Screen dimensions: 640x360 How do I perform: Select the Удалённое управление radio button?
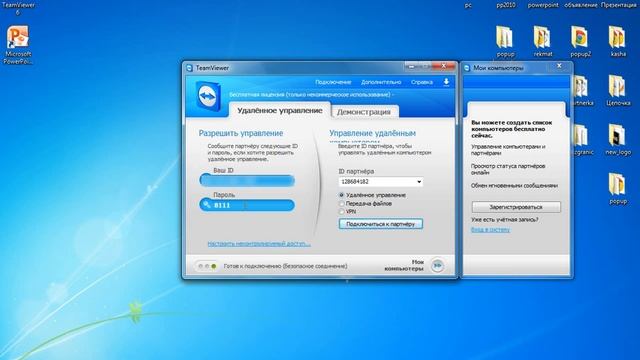342,195
